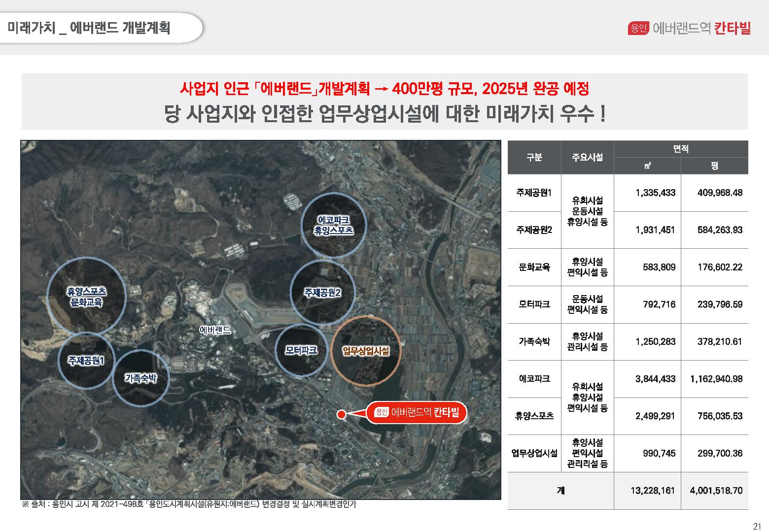The height and width of the screenshot is (532, 769).
Task: Click the value 299,700.36 in the table
Action: tap(720, 453)
